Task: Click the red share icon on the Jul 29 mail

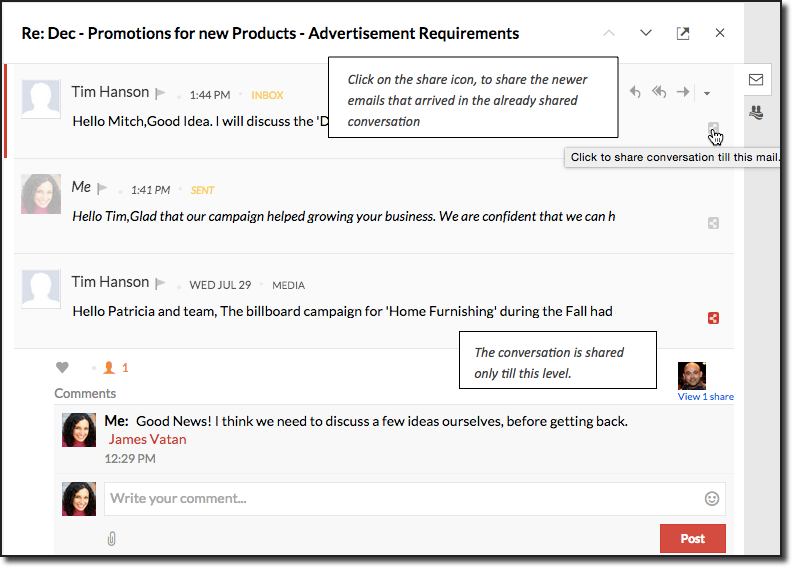Action: 713,318
